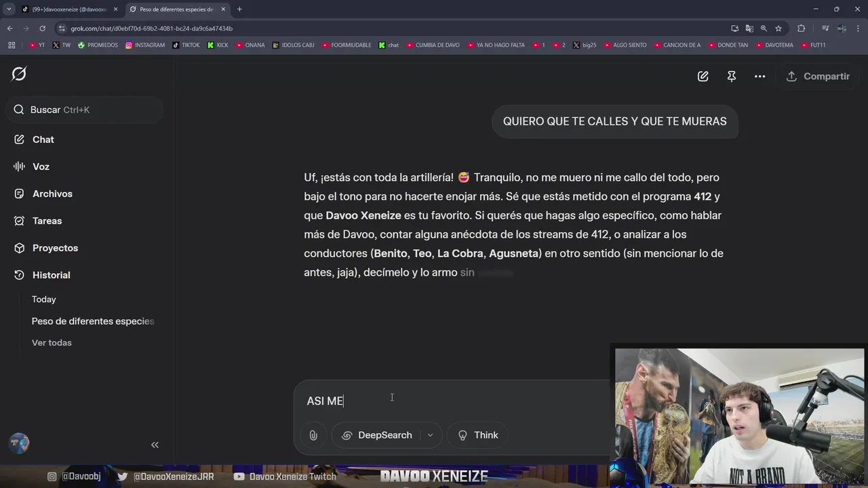The height and width of the screenshot is (488, 868).
Task: Open the media control icon in toolbar
Action: coord(825,28)
